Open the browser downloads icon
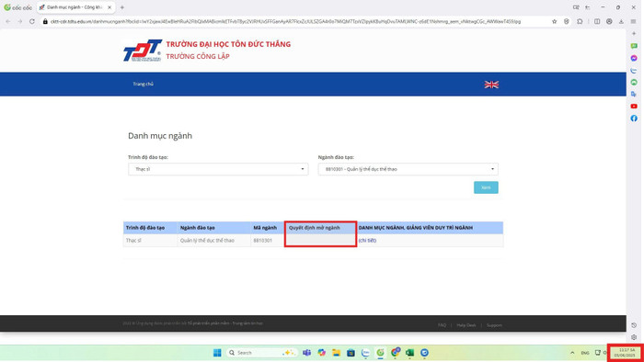Viewport: 644px width, 362px height. 621,21
